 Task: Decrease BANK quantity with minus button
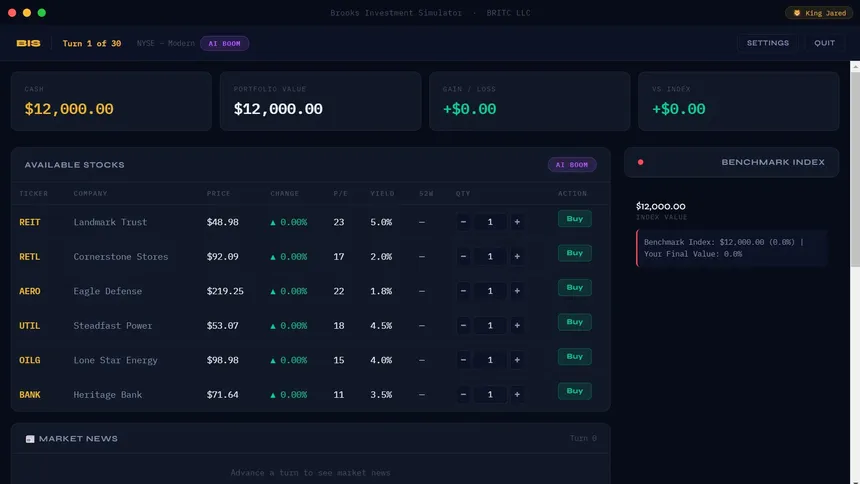click(463, 395)
